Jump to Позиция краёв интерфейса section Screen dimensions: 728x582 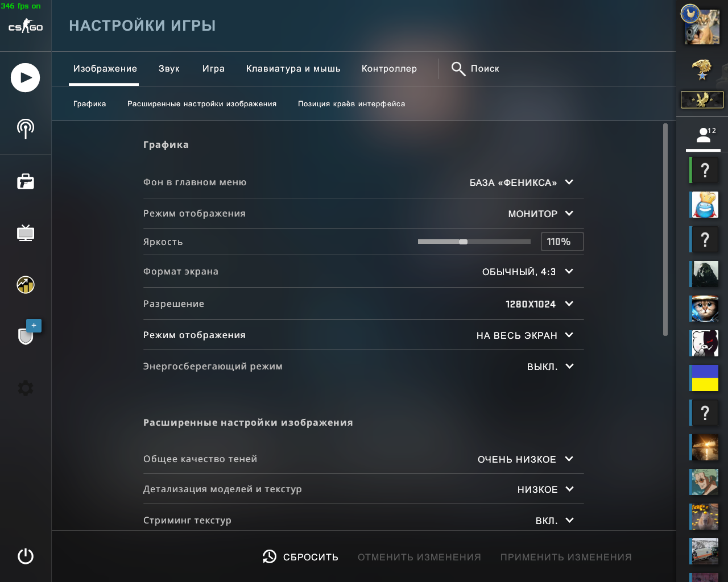(x=351, y=104)
